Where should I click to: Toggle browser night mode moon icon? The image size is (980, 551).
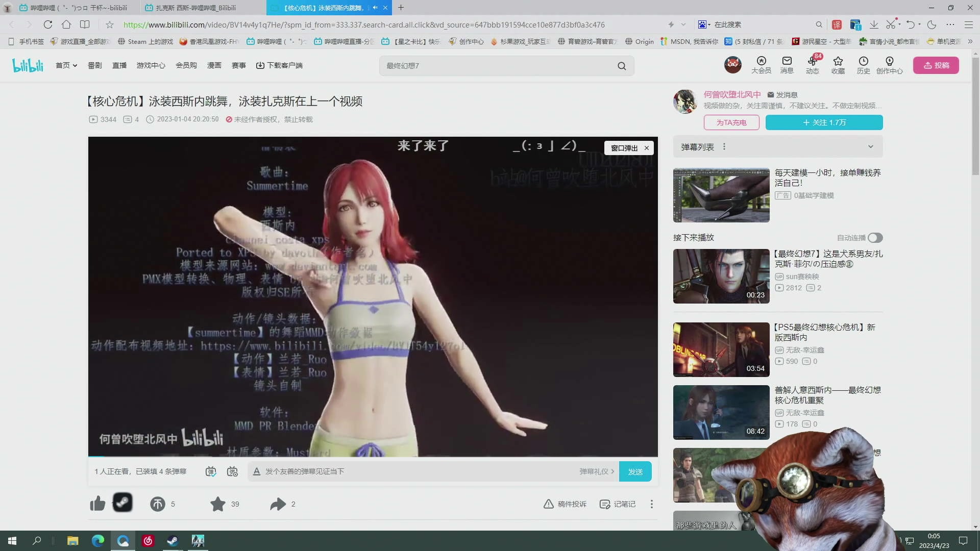click(x=932, y=24)
